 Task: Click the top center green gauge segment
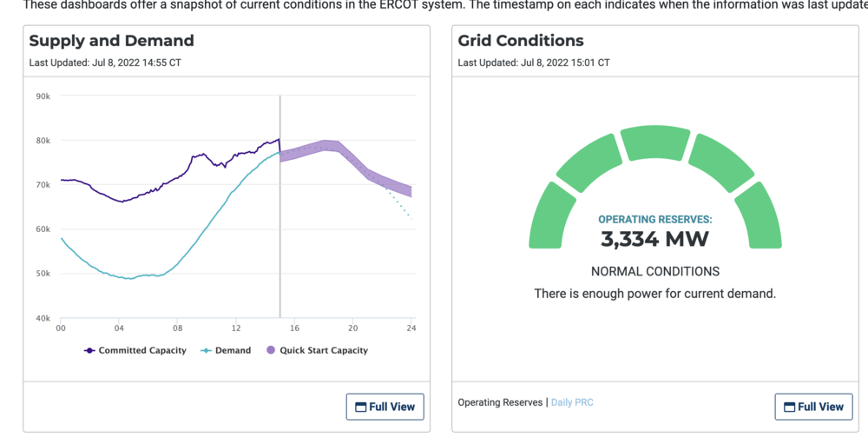tap(655, 143)
